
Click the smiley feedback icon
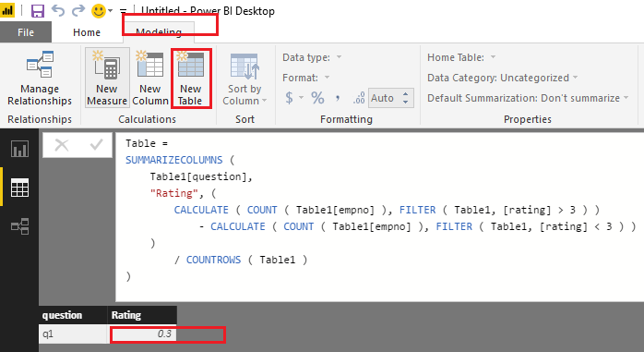(99, 11)
